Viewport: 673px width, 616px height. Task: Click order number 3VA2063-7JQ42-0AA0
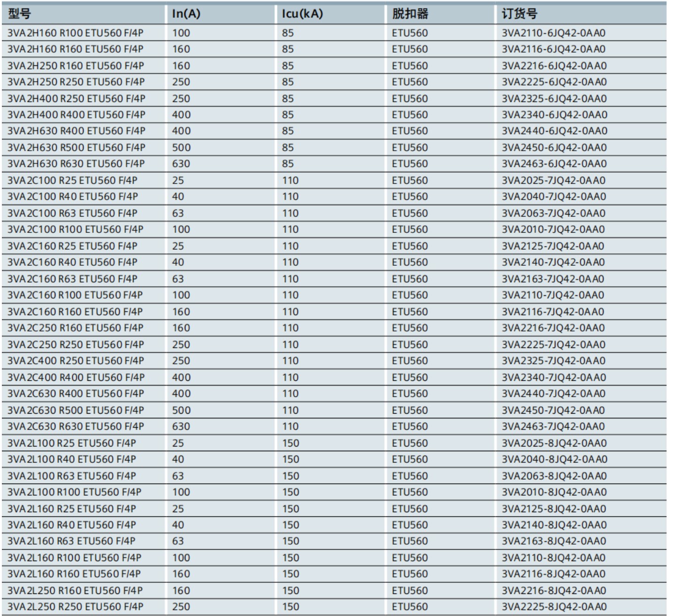554,213
